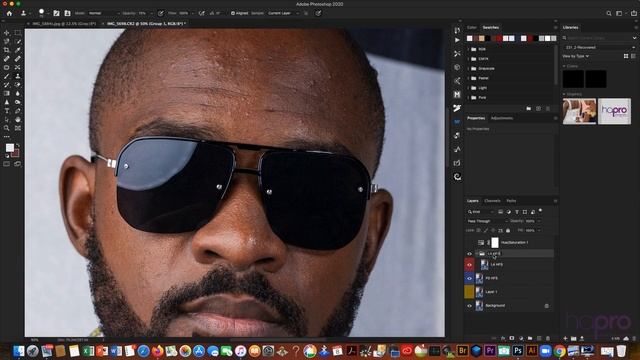The height and width of the screenshot is (360, 640).
Task: Click the Actions play panel icon
Action: pyautogui.click(x=457, y=40)
